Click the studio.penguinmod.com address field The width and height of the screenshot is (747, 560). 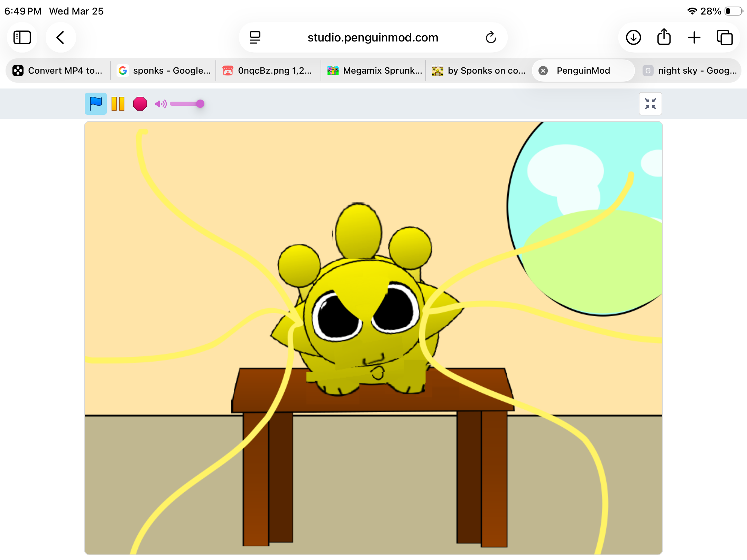pyautogui.click(x=373, y=37)
